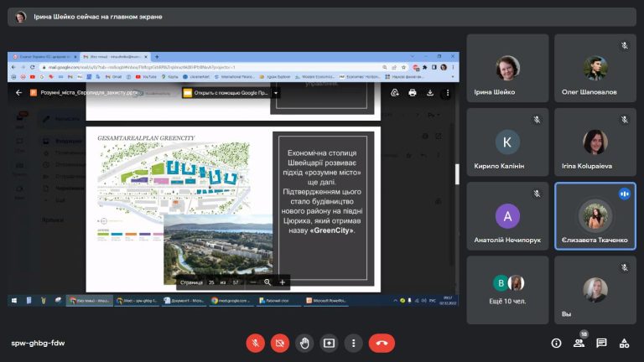The height and width of the screenshot is (362, 644).
Task: Click the shared Chrome address bar URL
Action: tap(142, 67)
